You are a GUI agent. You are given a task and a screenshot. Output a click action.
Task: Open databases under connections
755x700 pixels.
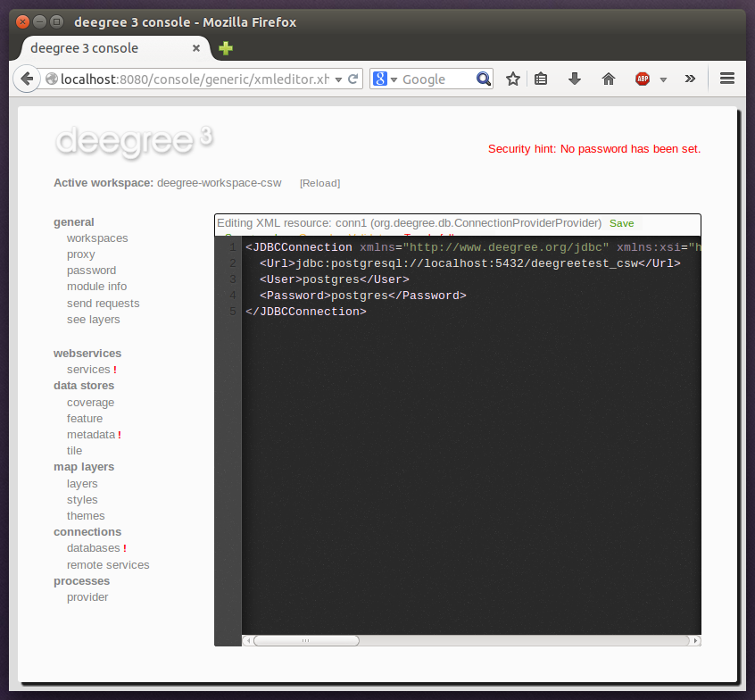[x=91, y=547]
